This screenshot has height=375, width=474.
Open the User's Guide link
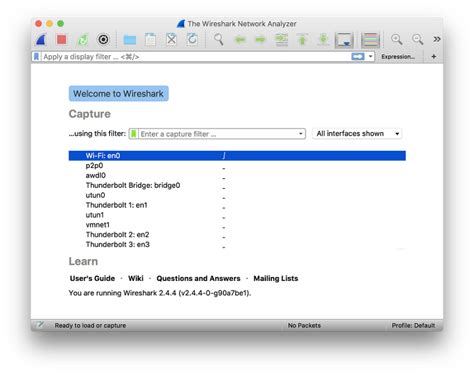pos(92,278)
